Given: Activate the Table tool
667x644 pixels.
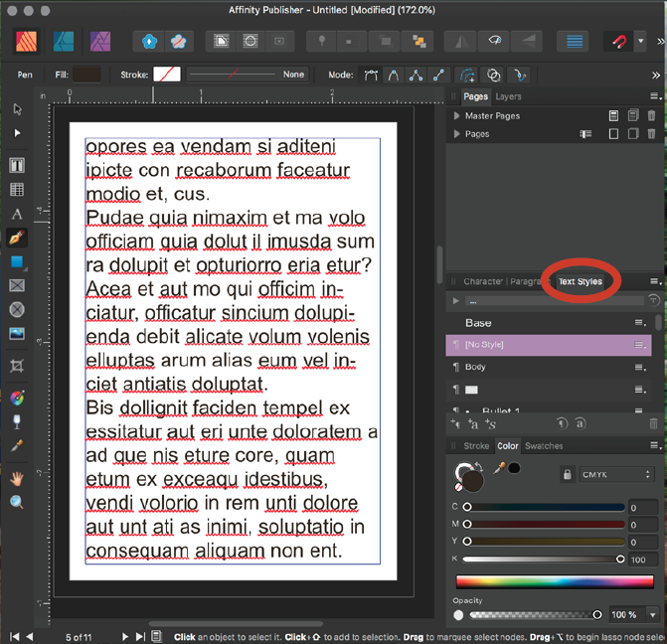Looking at the screenshot, I should 17,190.
